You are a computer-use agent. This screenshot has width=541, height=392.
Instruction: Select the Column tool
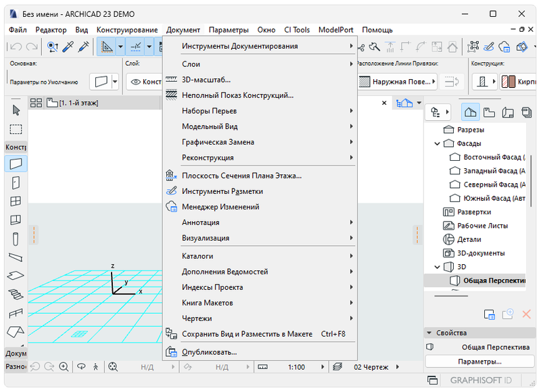pyautogui.click(x=16, y=239)
